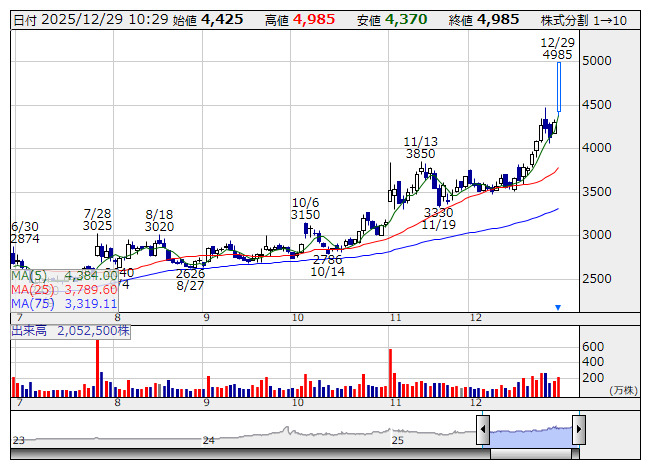Click the left range handle arrow in navigator

click(483, 430)
